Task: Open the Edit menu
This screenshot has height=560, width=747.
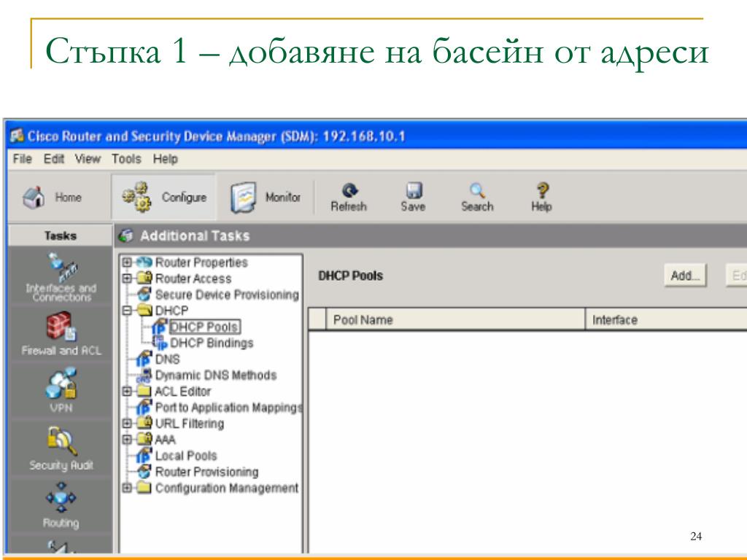Action: pos(54,158)
